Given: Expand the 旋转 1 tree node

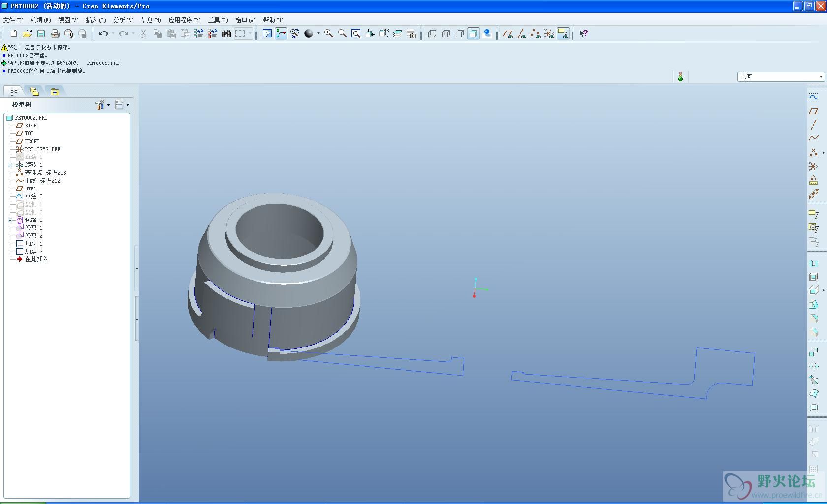Looking at the screenshot, I should [10, 165].
